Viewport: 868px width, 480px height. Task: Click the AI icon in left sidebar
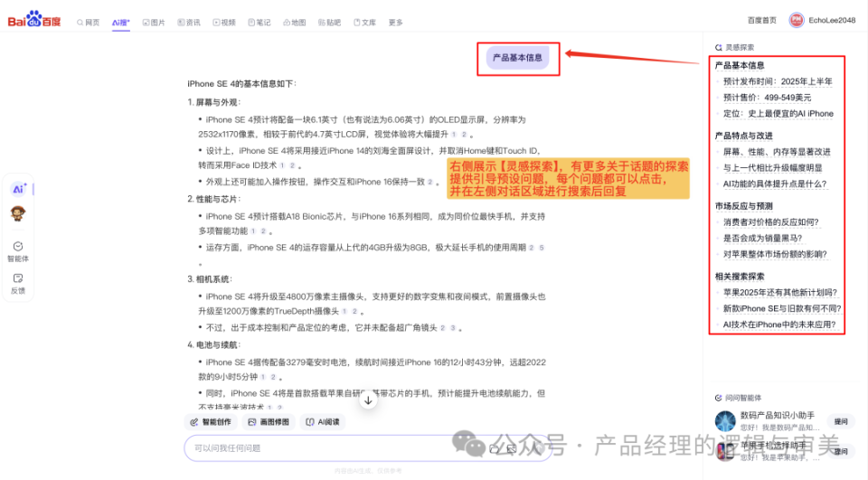pos(18,189)
